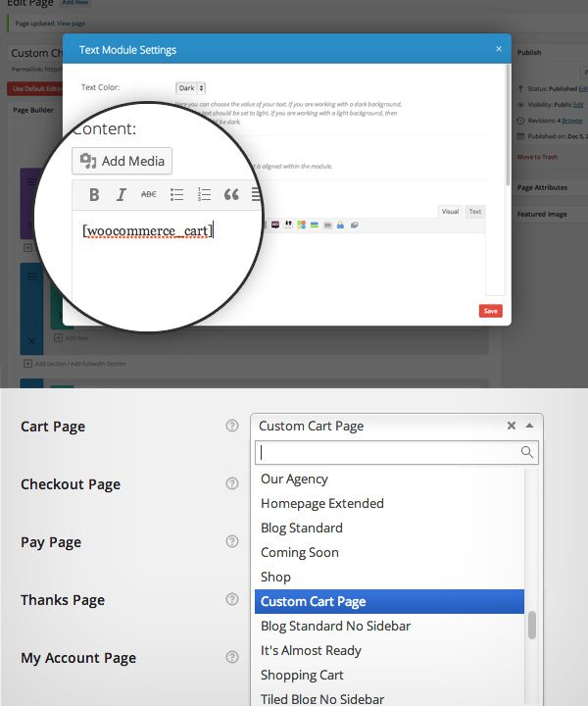Click the gray overlapping windows toolbar icon
Screen dimensions: 588x706
click(x=354, y=225)
